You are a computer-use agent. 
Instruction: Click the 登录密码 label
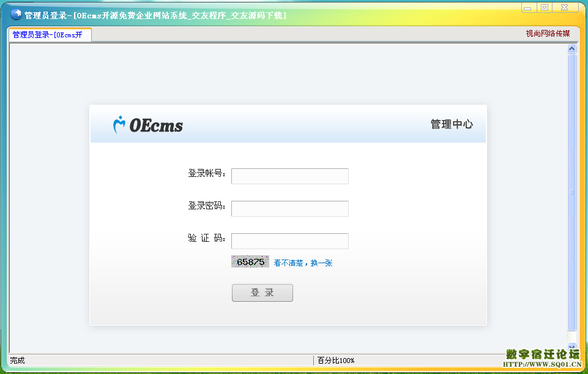click(x=207, y=206)
